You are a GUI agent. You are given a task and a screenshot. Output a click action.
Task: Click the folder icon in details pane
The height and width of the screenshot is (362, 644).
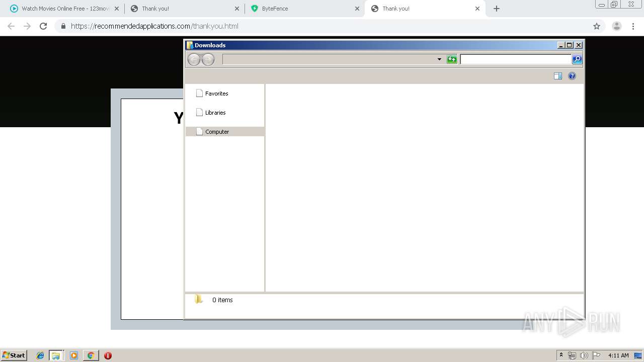[x=199, y=300]
